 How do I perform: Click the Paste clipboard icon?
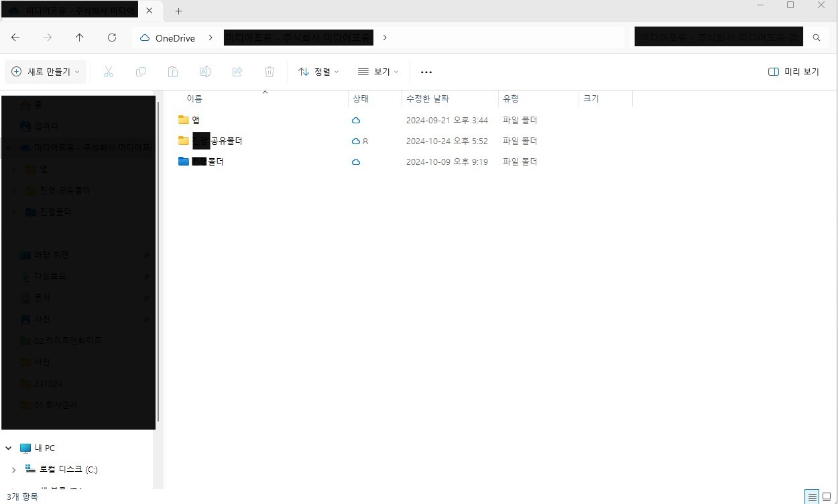click(x=173, y=72)
